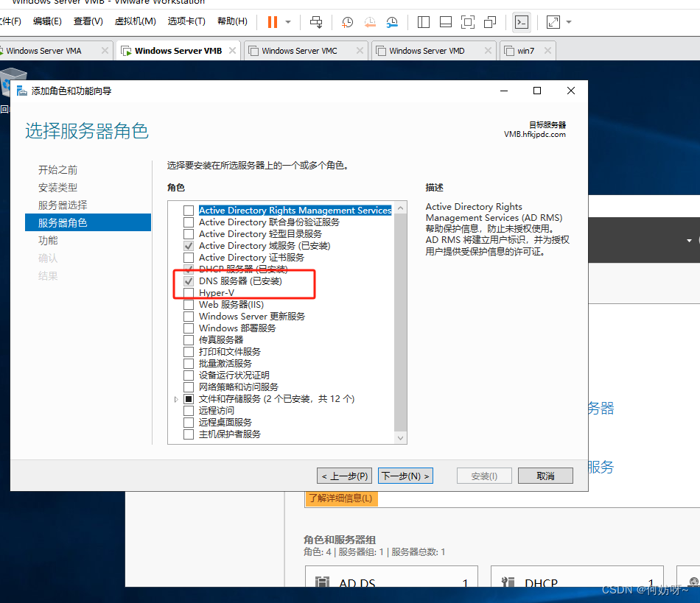The height and width of the screenshot is (603, 700).
Task: Click the 上一步(P) back button
Action: click(x=344, y=476)
